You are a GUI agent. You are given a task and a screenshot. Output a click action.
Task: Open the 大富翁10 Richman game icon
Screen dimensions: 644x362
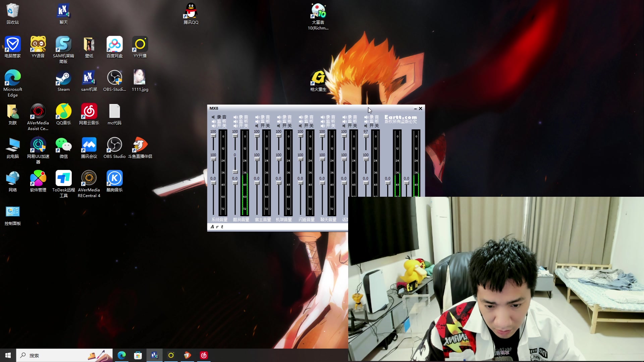[318, 16]
